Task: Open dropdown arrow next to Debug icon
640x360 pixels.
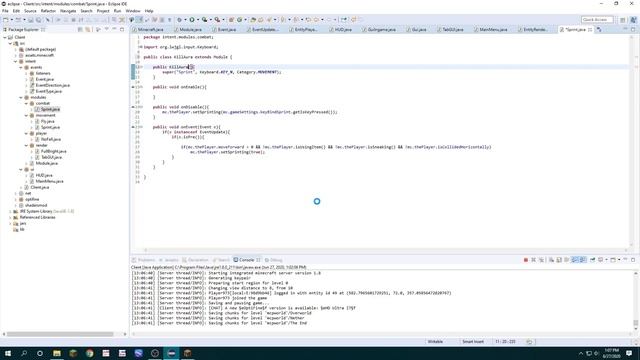Action: [x=185, y=20]
